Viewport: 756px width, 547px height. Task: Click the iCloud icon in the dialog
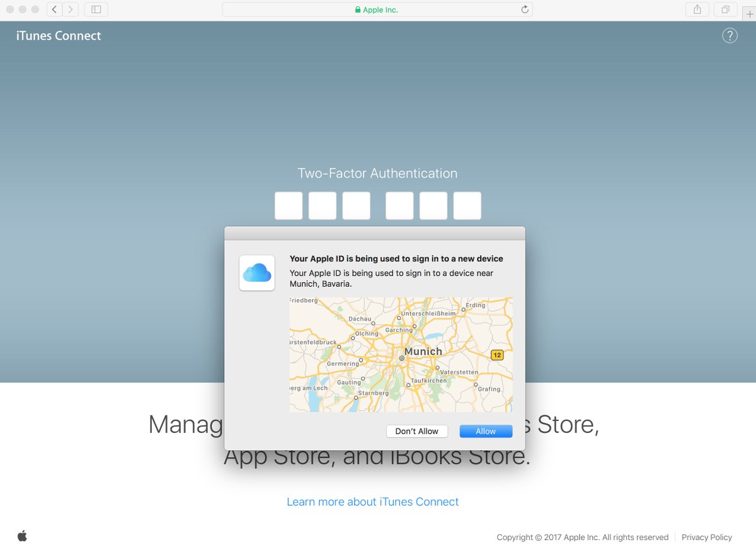pyautogui.click(x=256, y=273)
